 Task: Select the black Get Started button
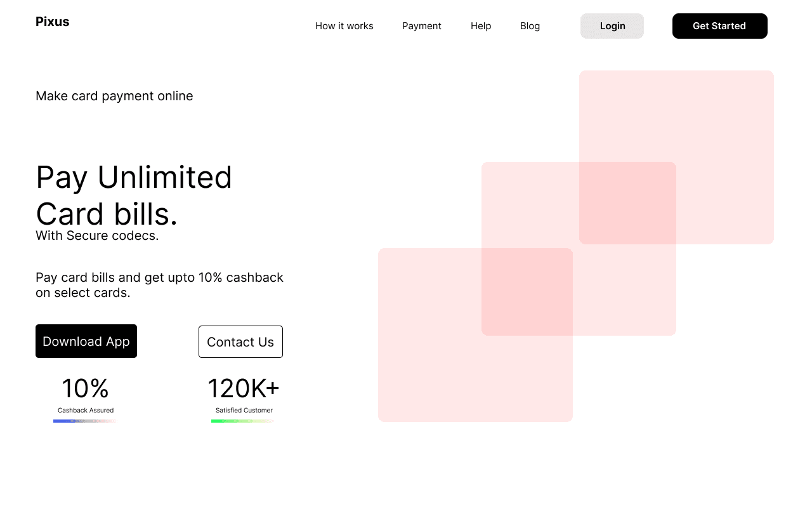click(720, 26)
